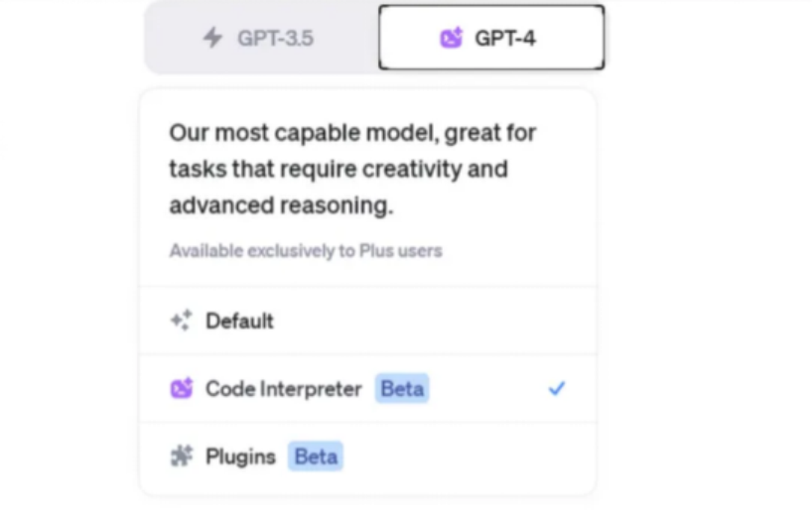Select the GPT-4 model tab
The image size is (812, 524).
tap(491, 39)
